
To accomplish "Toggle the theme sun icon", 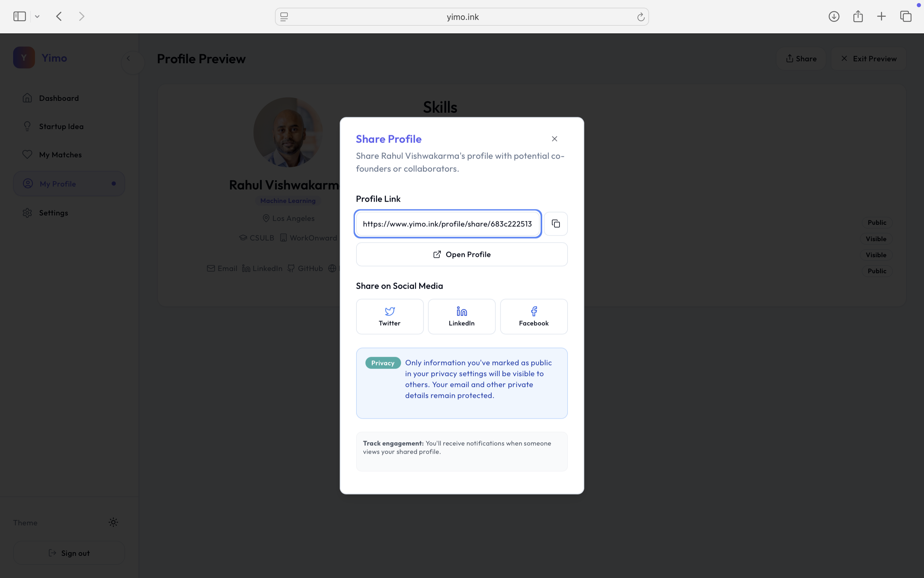I will coord(113,522).
